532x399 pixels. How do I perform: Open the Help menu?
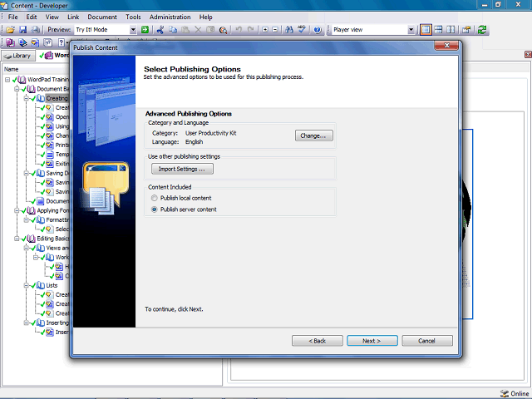[205, 17]
